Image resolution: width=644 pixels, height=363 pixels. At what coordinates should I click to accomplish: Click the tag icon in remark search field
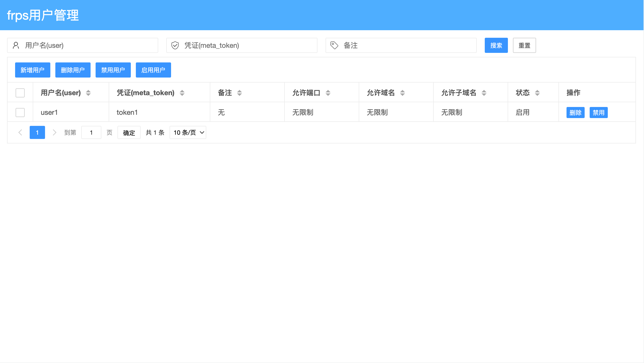(x=334, y=45)
